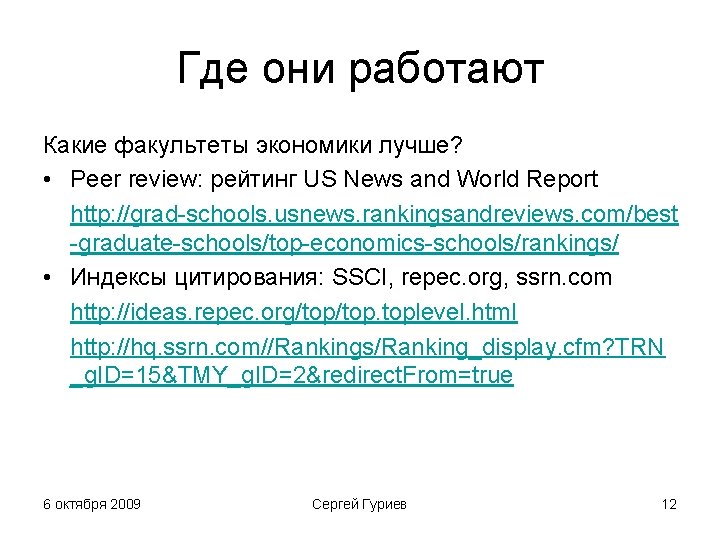The height and width of the screenshot is (540, 720).
Task: Select slide number 12 in footer
Action: point(669,504)
